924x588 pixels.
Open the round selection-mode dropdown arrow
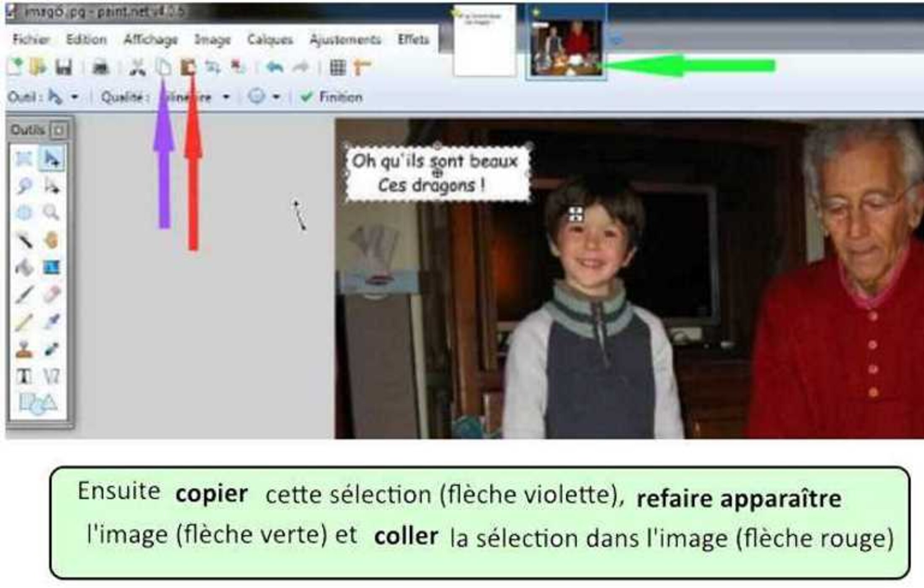point(276,97)
